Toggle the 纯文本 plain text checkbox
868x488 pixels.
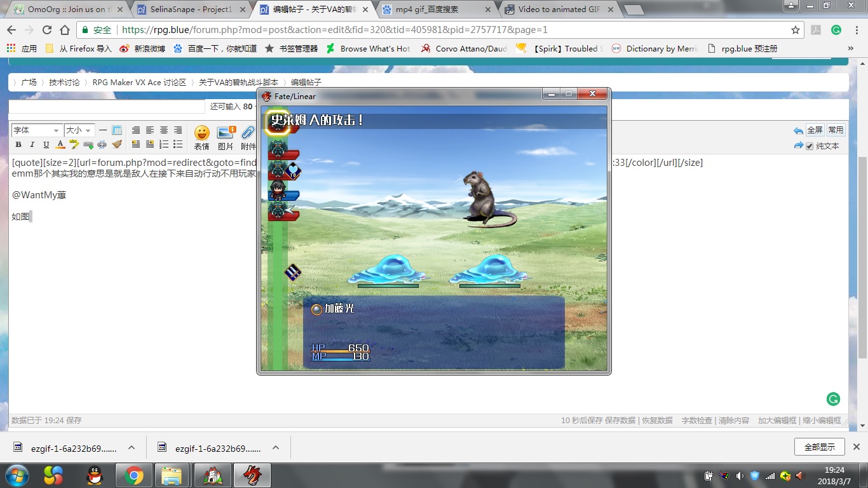coord(810,146)
